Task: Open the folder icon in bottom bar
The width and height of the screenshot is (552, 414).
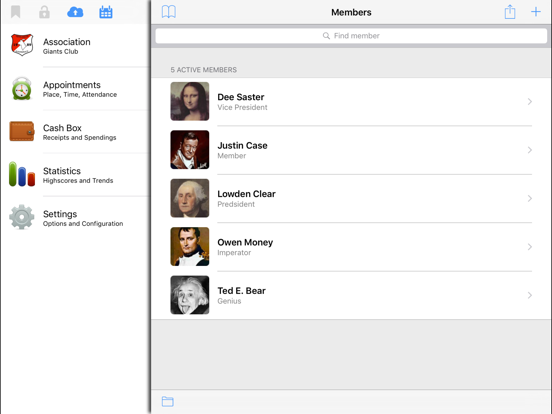Action: pyautogui.click(x=168, y=401)
